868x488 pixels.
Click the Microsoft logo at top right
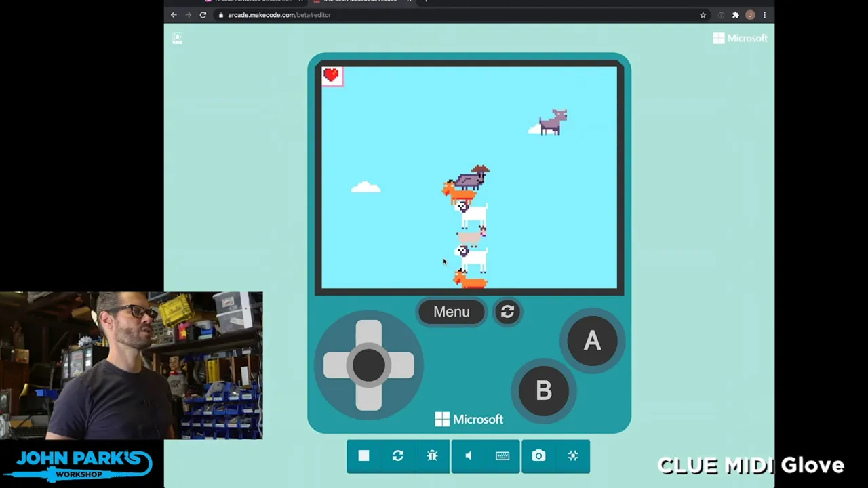point(741,39)
